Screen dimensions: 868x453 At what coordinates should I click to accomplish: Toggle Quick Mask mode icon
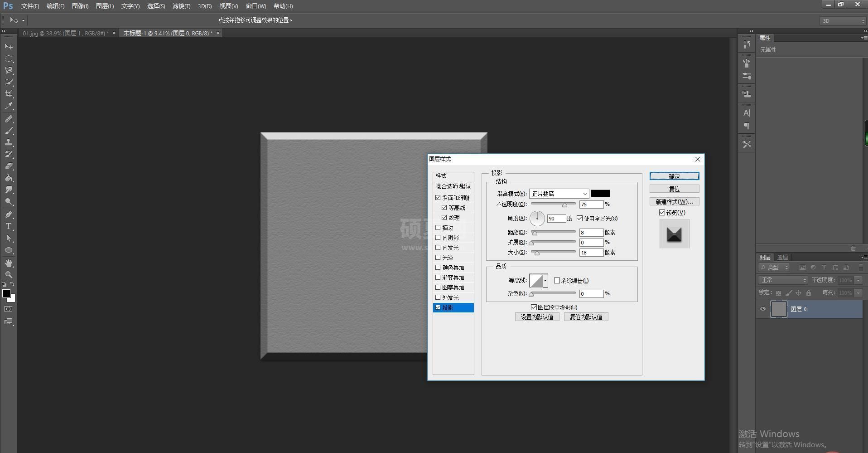pos(9,309)
